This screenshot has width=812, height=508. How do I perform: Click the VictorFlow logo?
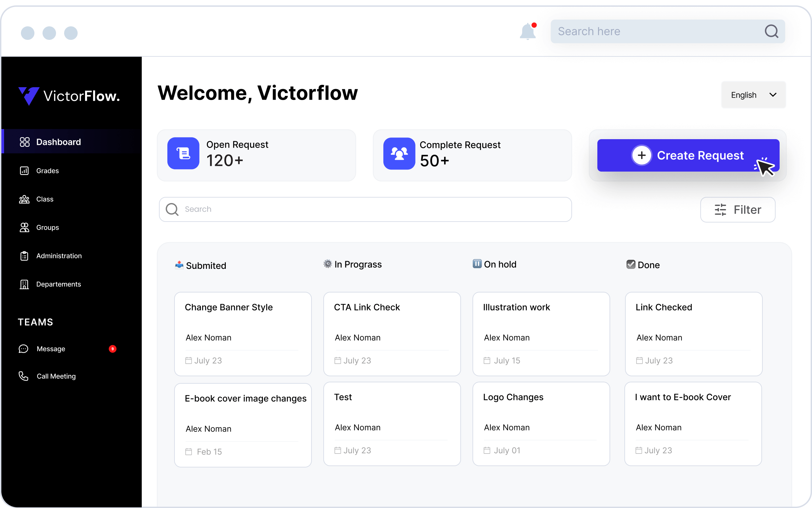coord(69,96)
